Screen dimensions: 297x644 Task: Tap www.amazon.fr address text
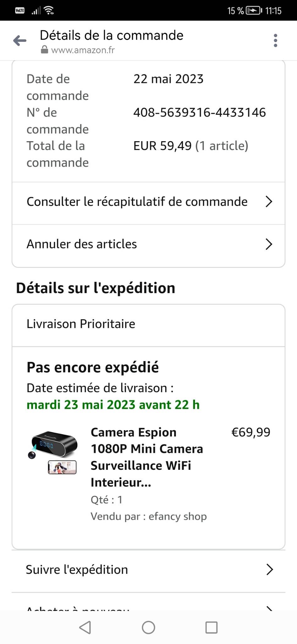[x=83, y=50]
